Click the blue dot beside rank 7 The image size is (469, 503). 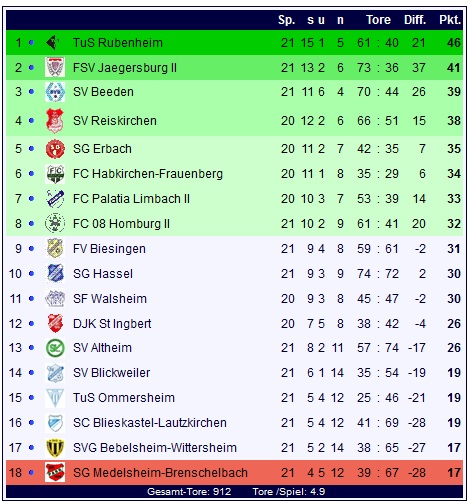coord(31,199)
